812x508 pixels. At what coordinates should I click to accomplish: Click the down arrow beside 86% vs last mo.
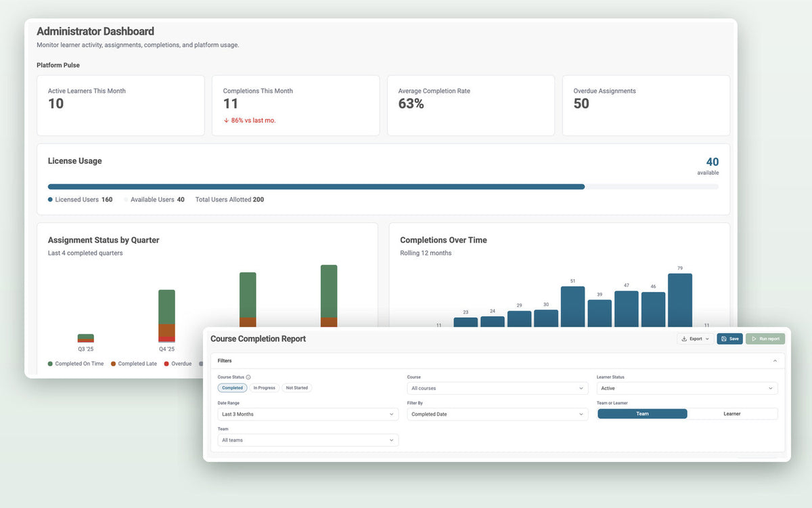tap(226, 121)
